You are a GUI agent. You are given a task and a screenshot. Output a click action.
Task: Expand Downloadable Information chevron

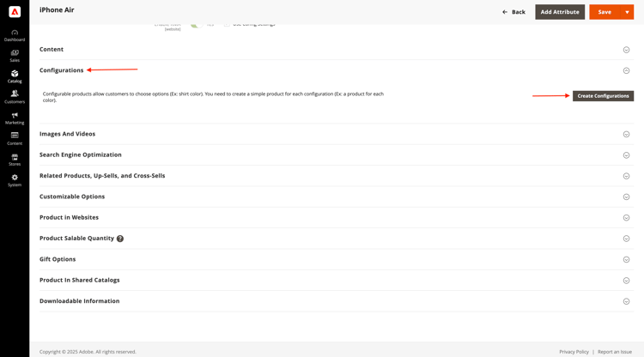626,301
